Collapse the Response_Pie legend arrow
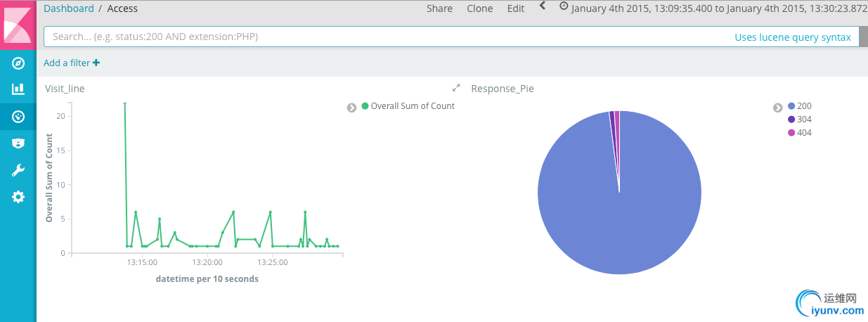Screen dimensions: 868x322 777,108
